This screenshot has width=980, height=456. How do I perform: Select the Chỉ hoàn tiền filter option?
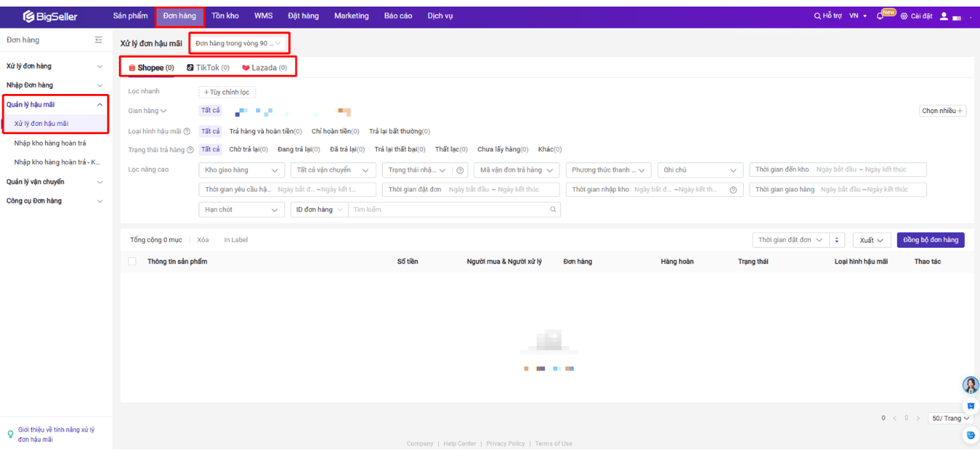335,132
